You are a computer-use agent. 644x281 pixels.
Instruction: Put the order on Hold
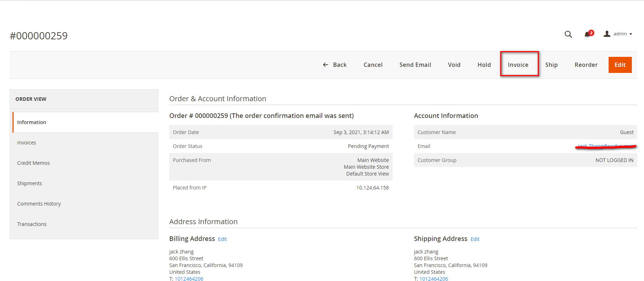(484, 65)
